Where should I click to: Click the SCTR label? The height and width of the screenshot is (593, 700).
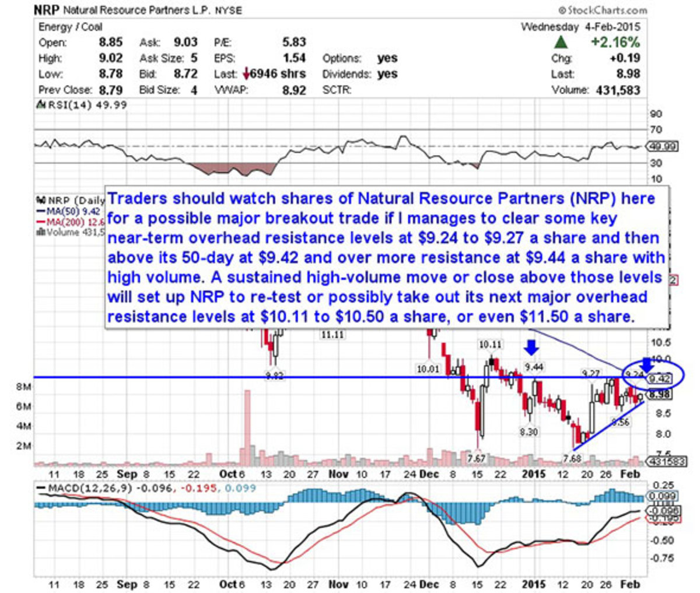[337, 90]
